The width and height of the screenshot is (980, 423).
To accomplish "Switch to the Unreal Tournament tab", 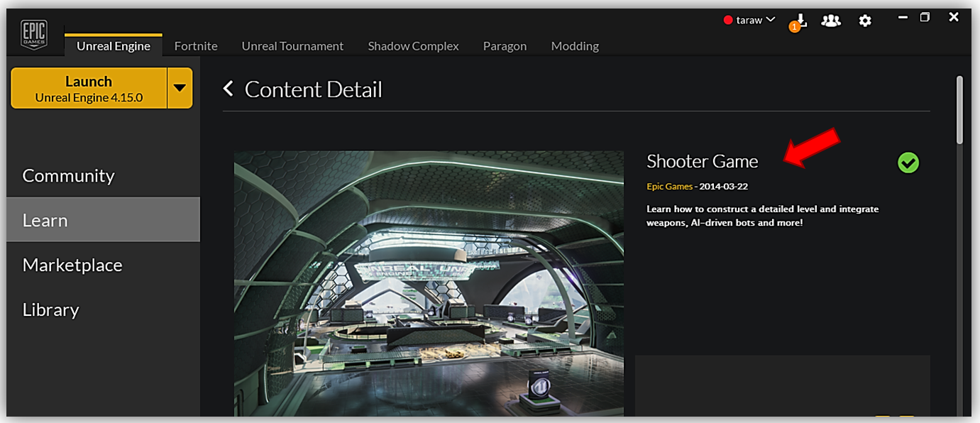I will 292,46.
